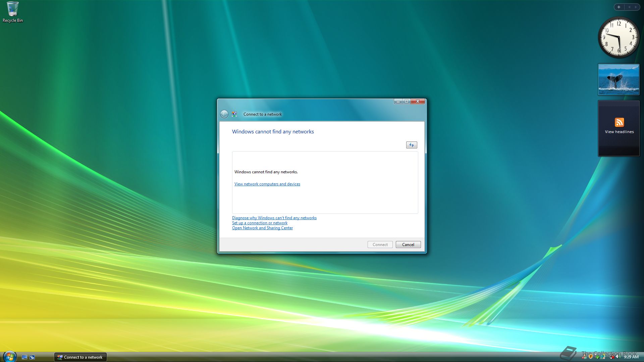Diagnose why Windows can't find any networks
The height and width of the screenshot is (362, 644).
[274, 218]
